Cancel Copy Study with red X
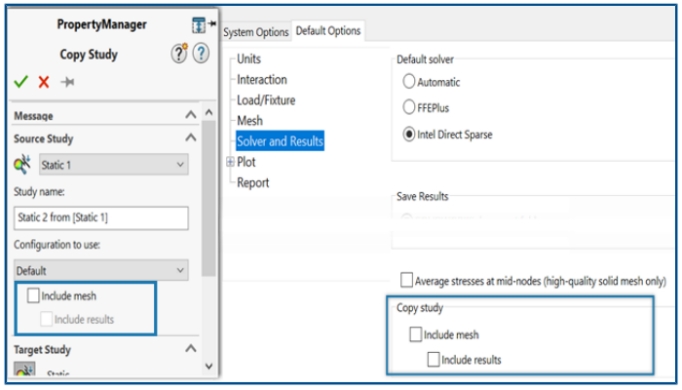682x390 pixels. tap(43, 82)
